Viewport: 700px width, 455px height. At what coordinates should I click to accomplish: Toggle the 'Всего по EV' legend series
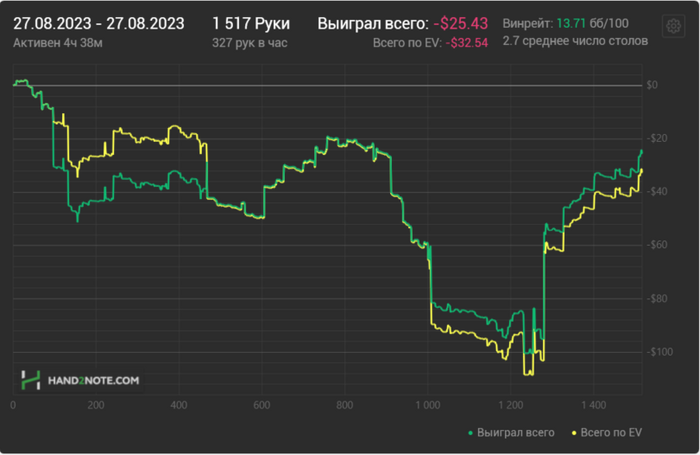tap(607, 432)
